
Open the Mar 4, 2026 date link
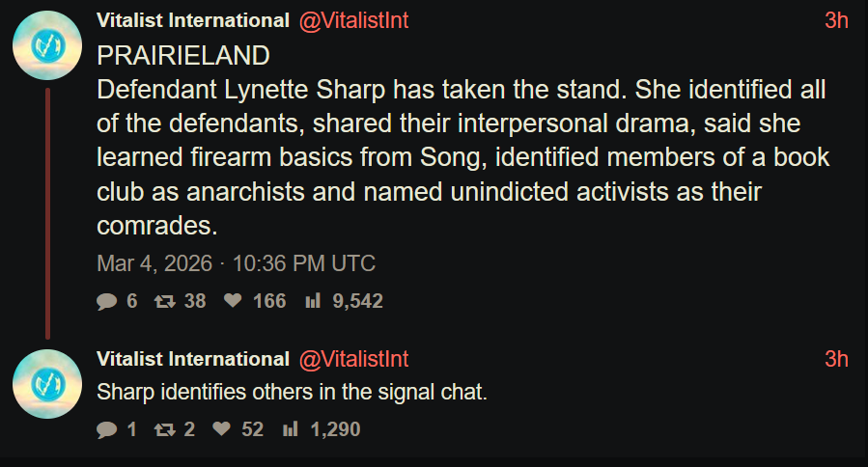(236, 262)
